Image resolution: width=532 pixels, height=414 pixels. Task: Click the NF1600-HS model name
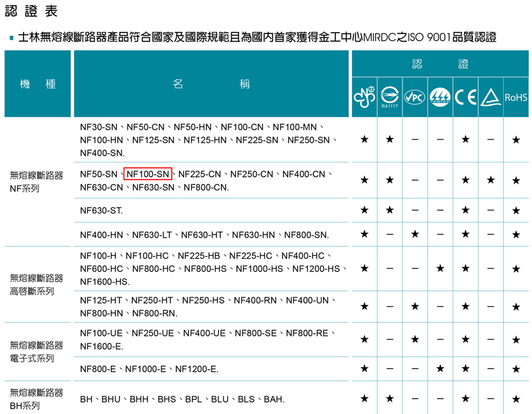click(105, 282)
